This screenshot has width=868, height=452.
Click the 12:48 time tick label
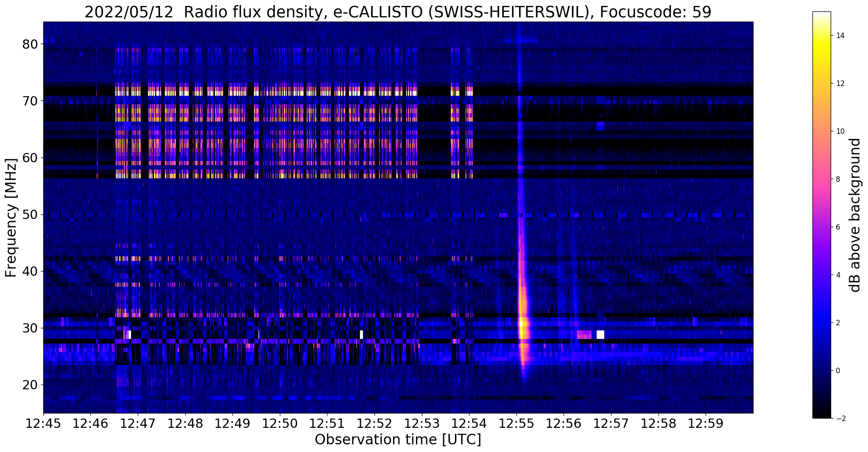[x=185, y=424]
